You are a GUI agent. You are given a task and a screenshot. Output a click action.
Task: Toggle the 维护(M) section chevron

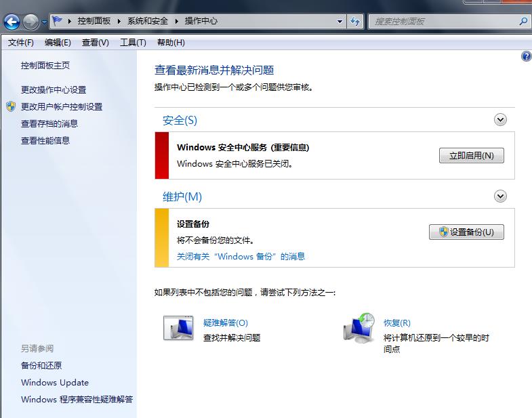(x=500, y=196)
